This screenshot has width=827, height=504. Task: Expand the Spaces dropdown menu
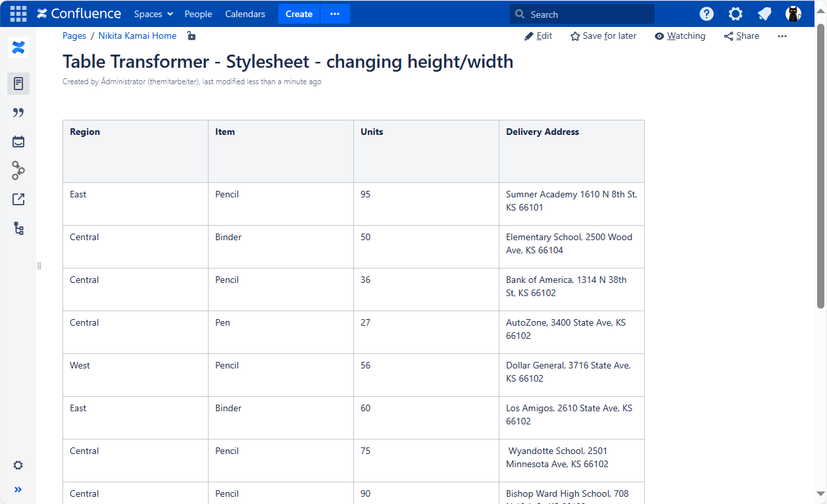pos(153,14)
